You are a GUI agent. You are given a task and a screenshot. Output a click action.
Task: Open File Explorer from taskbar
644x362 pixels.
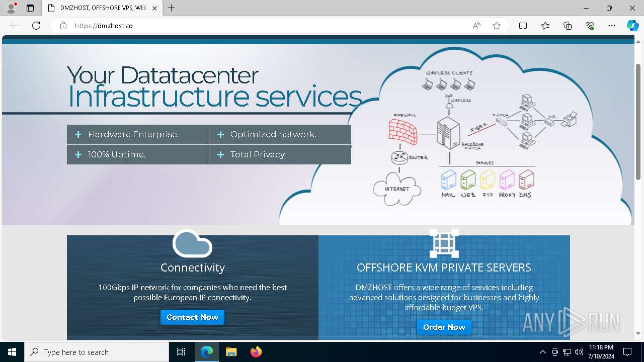click(231, 352)
